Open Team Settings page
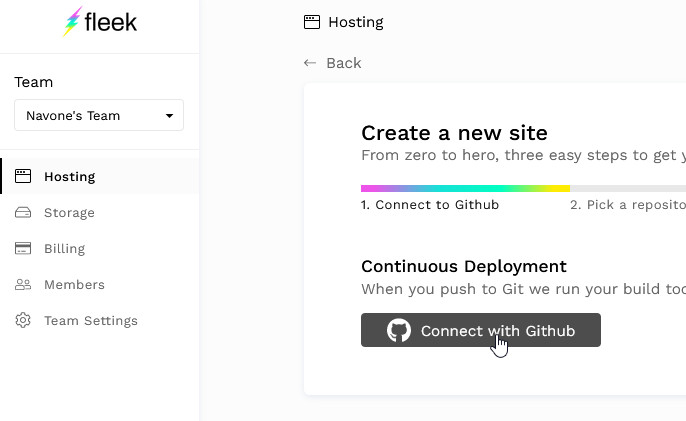686x421 pixels. point(90,321)
